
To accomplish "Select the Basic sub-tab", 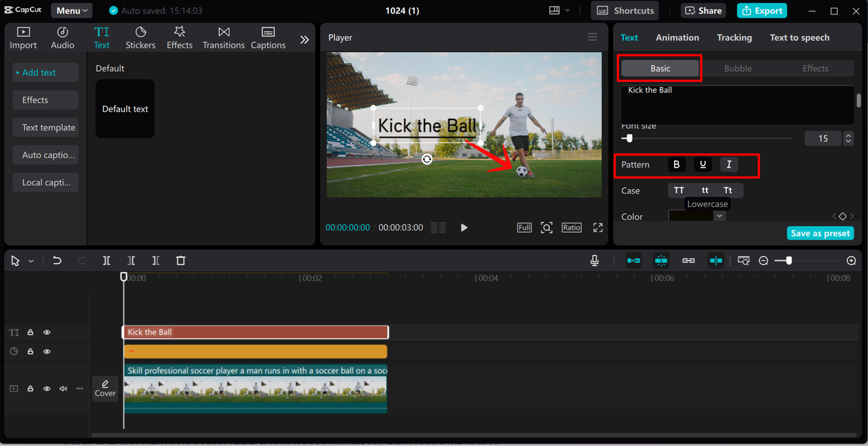I will coord(660,69).
